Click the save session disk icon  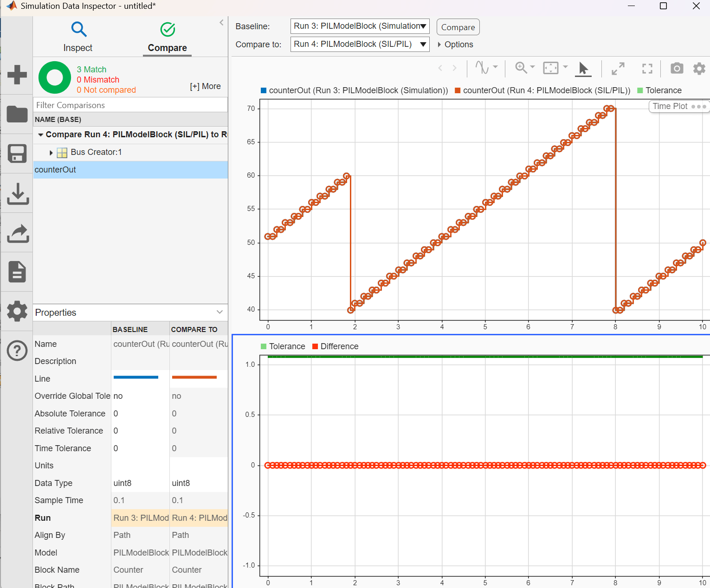(x=17, y=153)
